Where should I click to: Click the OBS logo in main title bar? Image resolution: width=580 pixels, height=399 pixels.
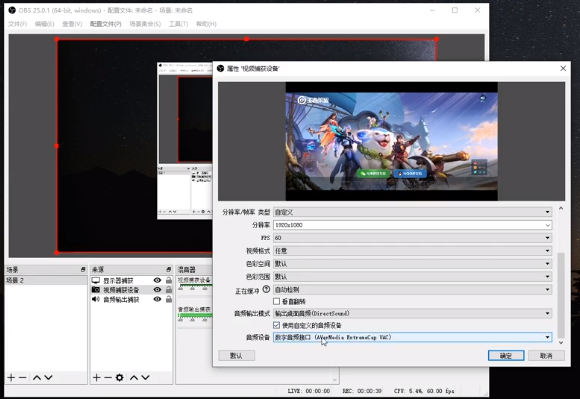pyautogui.click(x=12, y=10)
